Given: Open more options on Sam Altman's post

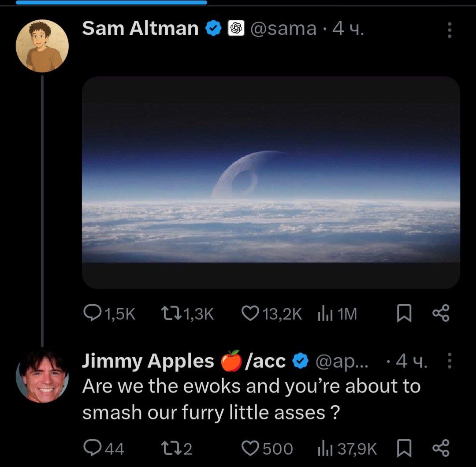Looking at the screenshot, I should pos(449,30).
